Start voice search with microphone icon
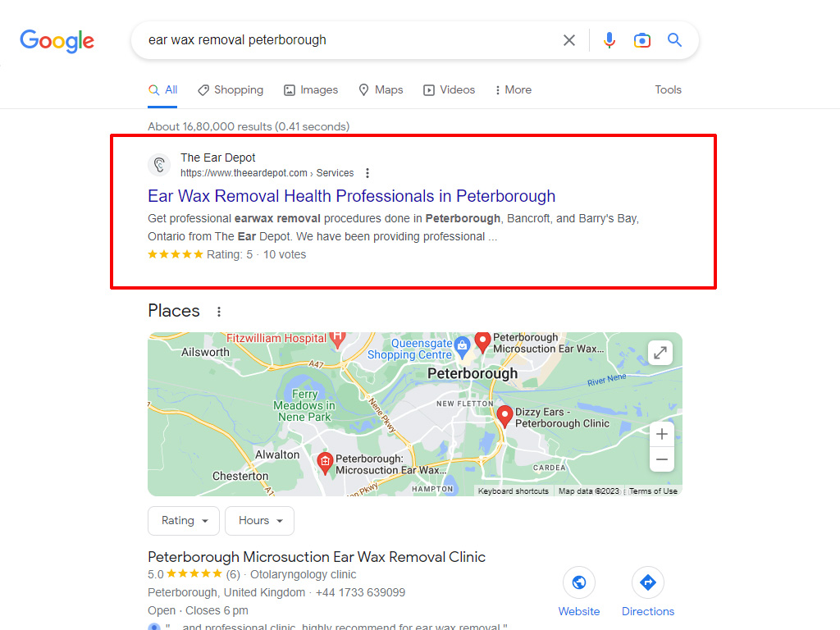Screen dimensions: 840x630 click(609, 40)
